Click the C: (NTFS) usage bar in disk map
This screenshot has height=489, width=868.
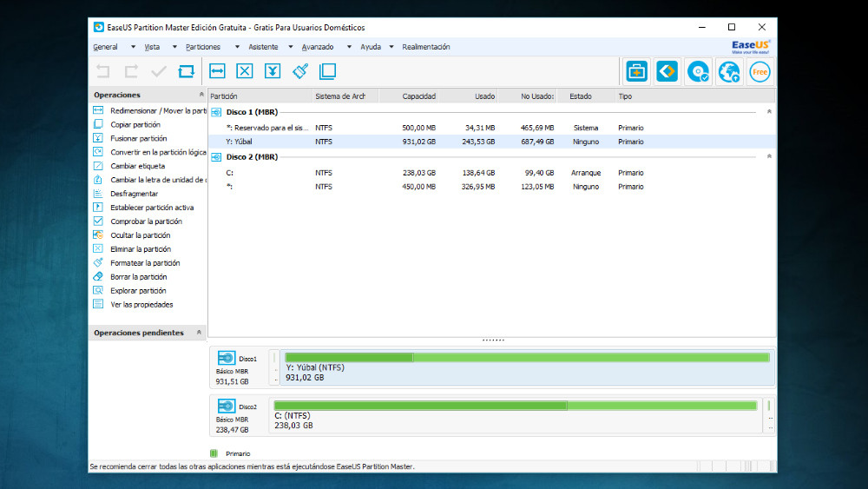[516, 406]
